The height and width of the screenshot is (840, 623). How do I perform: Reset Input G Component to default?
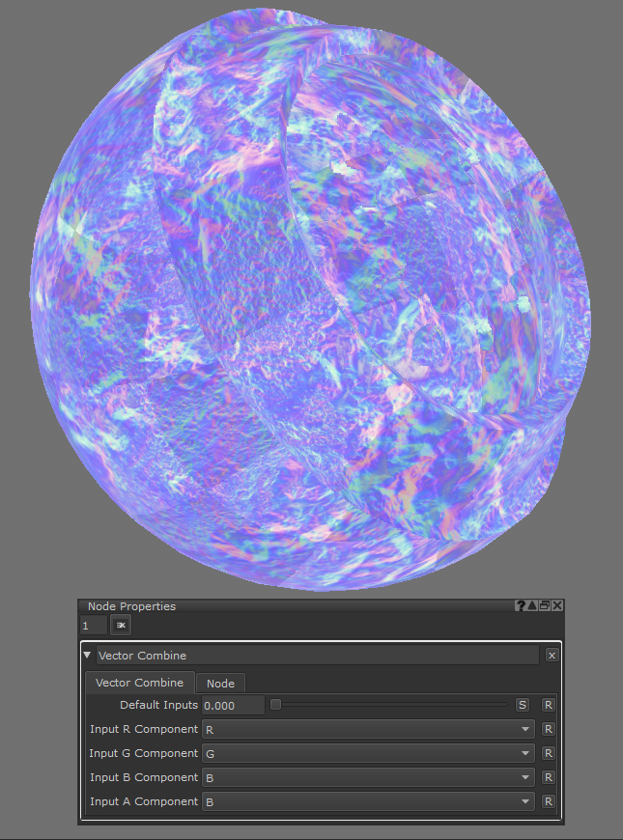(x=548, y=753)
